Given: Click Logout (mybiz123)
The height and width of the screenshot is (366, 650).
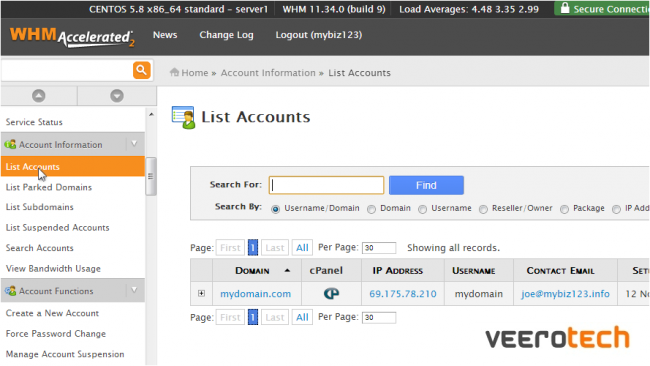Looking at the screenshot, I should click(319, 35).
